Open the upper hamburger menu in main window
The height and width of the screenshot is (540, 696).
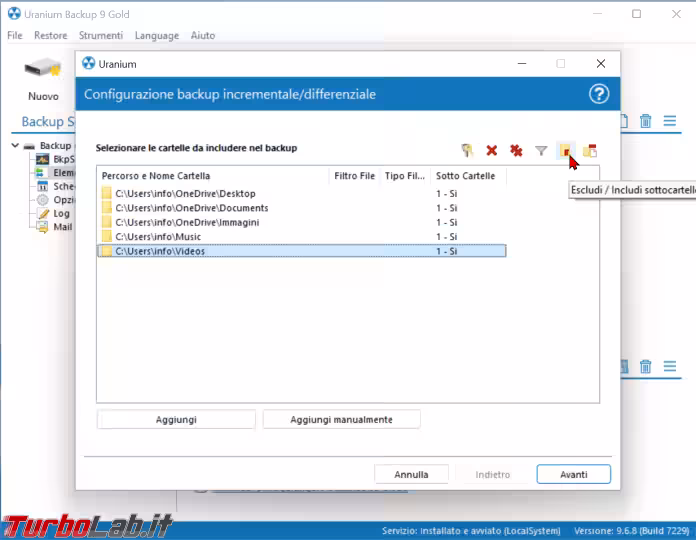coord(670,121)
